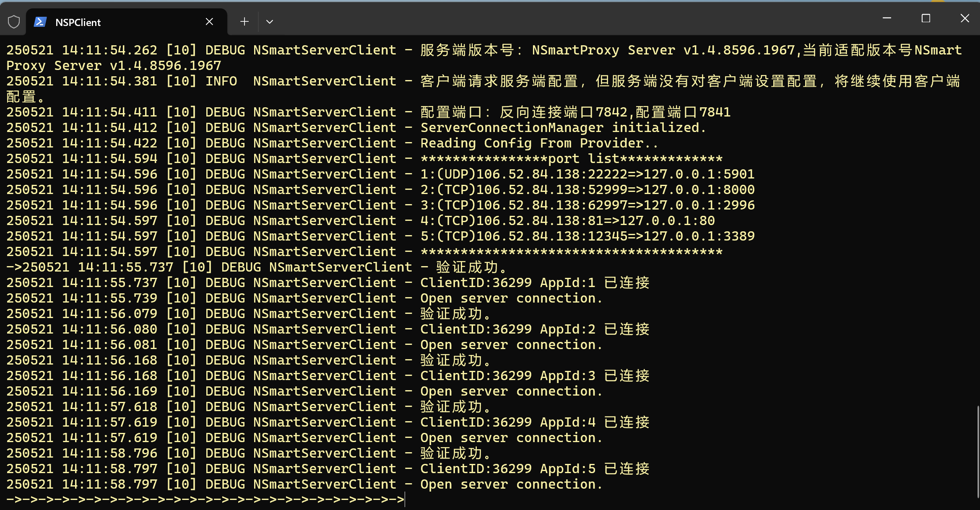
Task: Close the terminal window
Action: [x=964, y=18]
